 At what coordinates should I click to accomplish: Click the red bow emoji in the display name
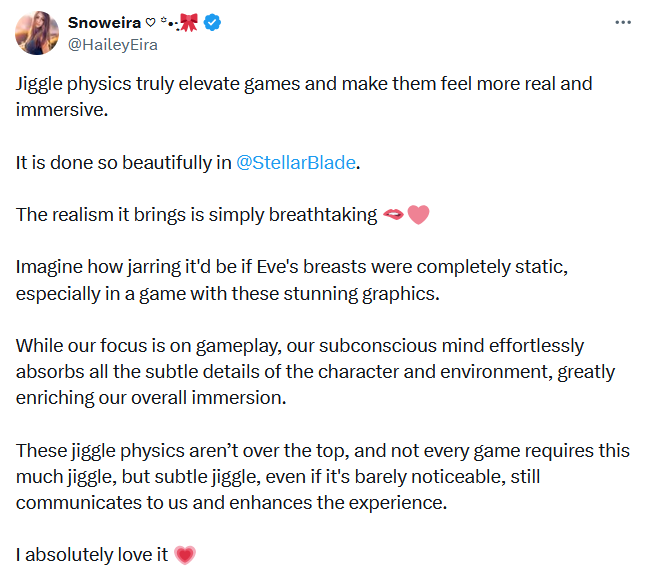(x=189, y=22)
